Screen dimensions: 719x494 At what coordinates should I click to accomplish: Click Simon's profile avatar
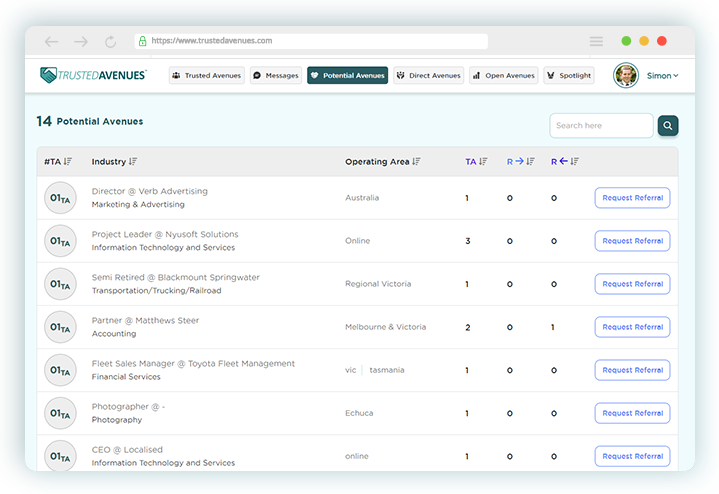(625, 75)
